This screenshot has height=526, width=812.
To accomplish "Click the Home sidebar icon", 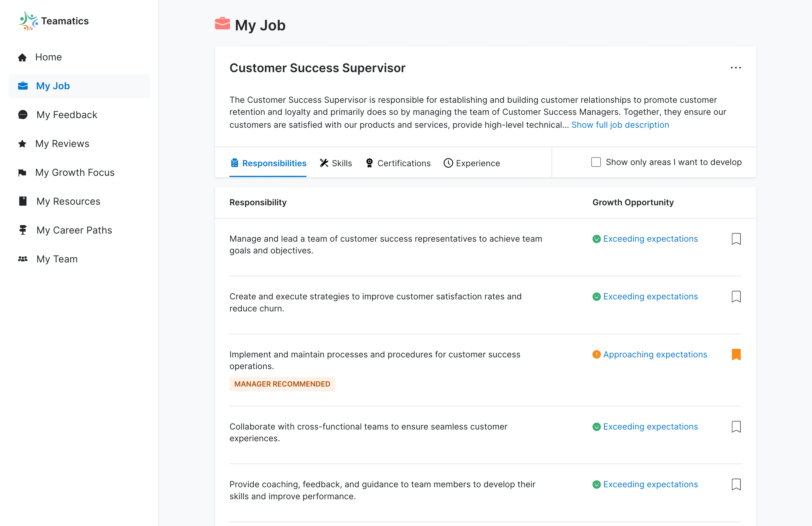I will 22,57.
